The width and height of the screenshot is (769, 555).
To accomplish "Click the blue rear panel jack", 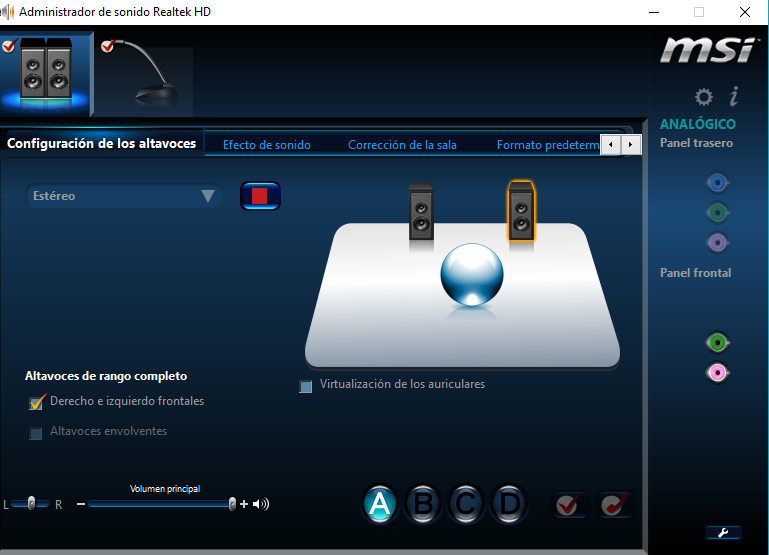I will tap(718, 183).
